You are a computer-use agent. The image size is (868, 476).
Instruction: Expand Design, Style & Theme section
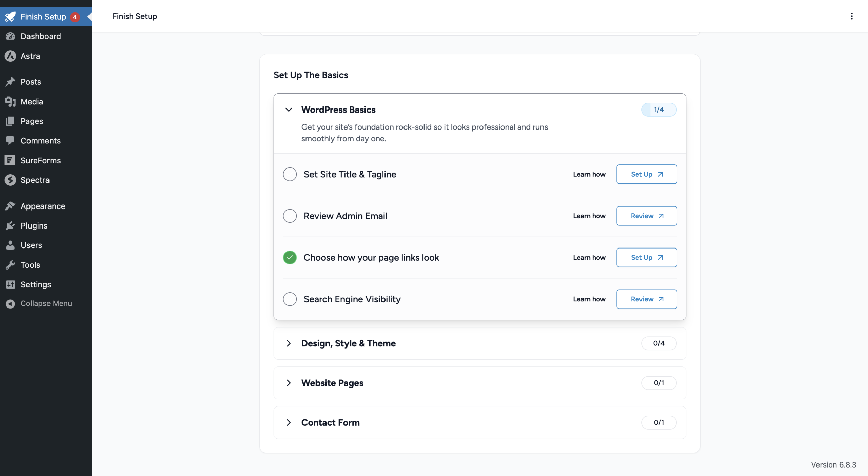click(289, 343)
